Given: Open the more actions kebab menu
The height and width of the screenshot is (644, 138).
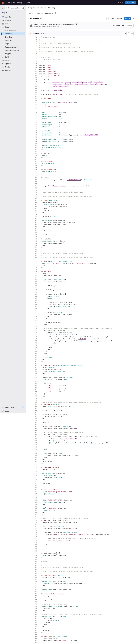Looking at the screenshot, I should point(134,18).
